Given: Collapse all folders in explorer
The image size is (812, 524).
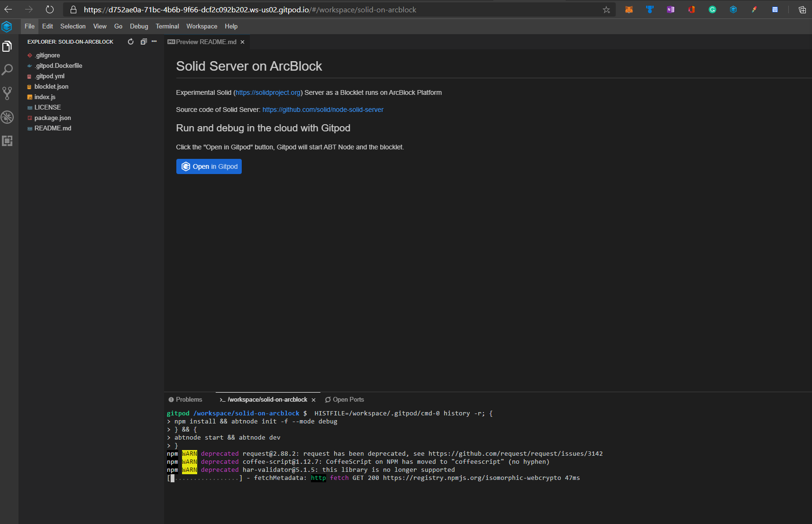Looking at the screenshot, I should [144, 42].
